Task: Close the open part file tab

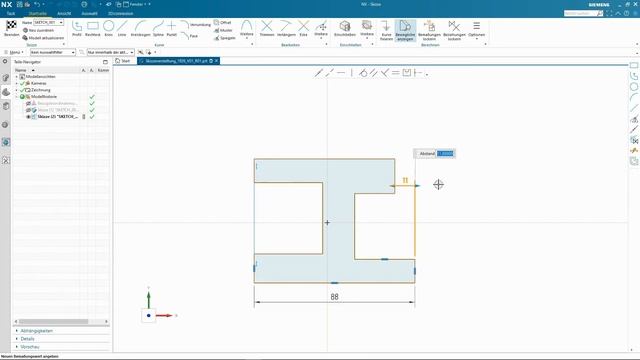Action: (216, 61)
